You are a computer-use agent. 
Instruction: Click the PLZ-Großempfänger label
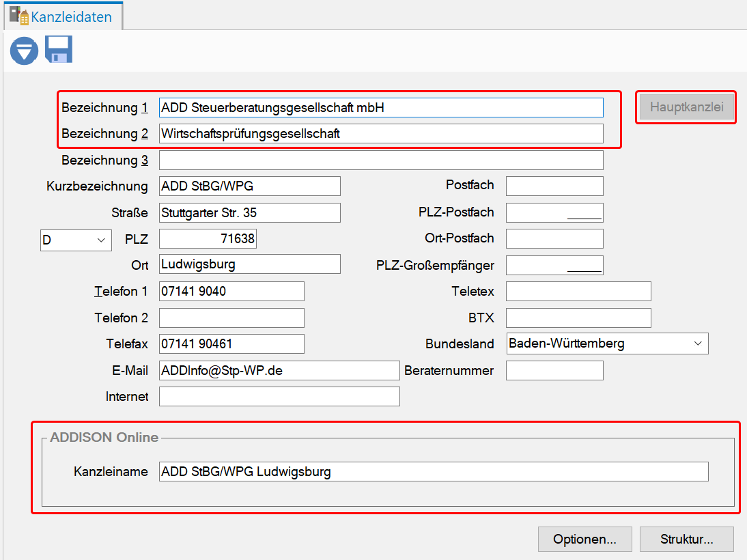tap(436, 266)
